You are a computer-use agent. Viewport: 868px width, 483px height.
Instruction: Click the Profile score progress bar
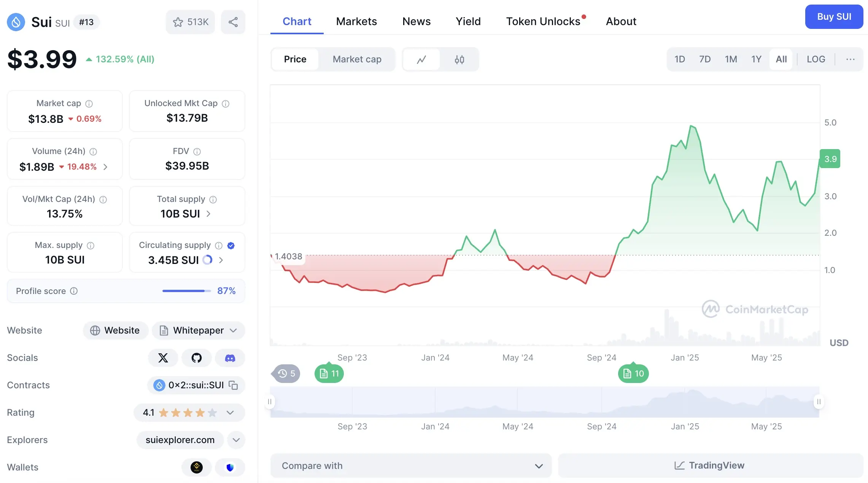click(186, 291)
